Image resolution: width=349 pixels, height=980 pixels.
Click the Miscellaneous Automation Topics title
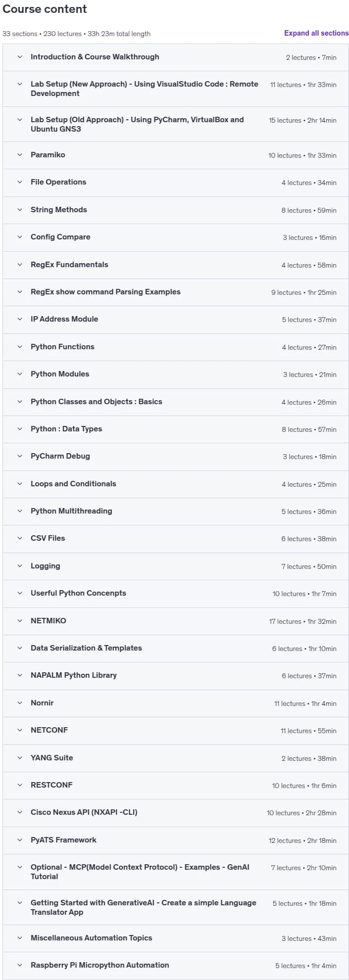coord(91,938)
